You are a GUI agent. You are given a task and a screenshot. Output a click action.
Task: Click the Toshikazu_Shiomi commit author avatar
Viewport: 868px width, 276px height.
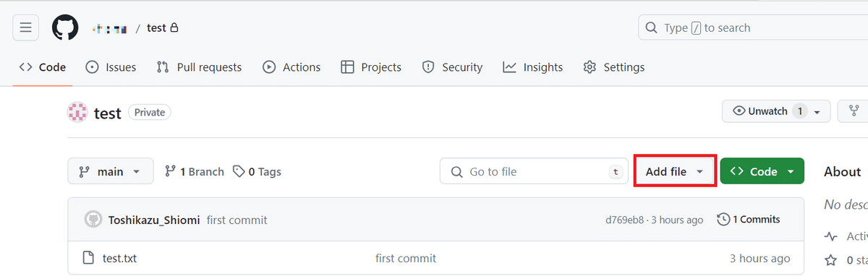coord(93,220)
